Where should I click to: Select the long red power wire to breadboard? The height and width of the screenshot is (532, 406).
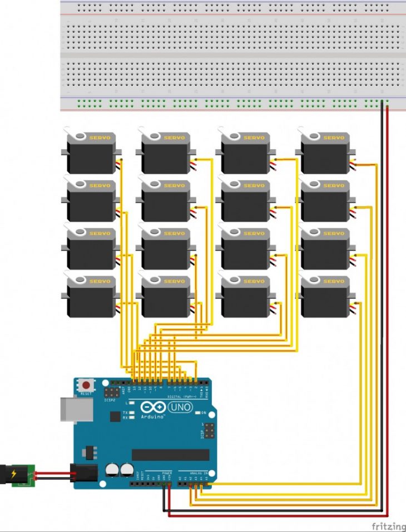pos(387,312)
